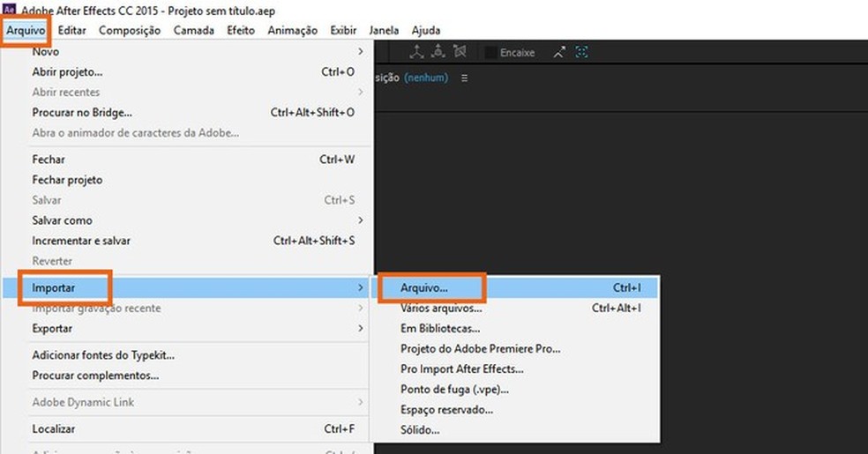Open the Ajuda menu
868x454 pixels.
pyautogui.click(x=426, y=31)
